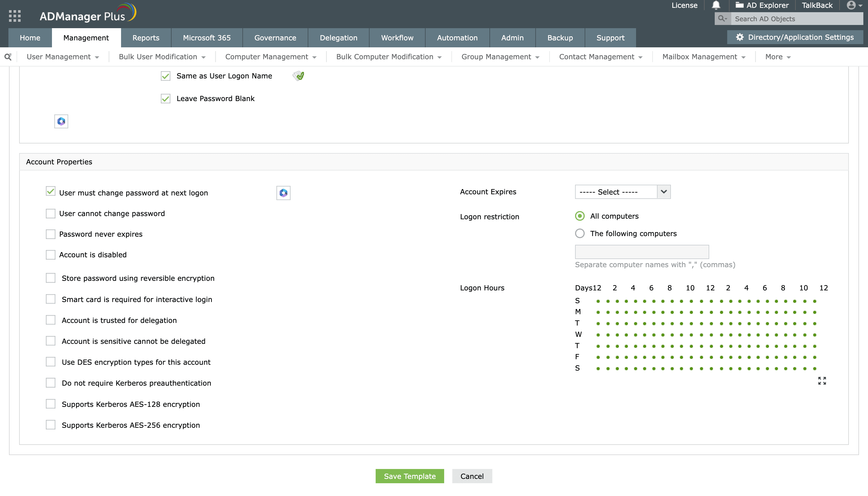Open the Account Expires dropdown

click(622, 192)
